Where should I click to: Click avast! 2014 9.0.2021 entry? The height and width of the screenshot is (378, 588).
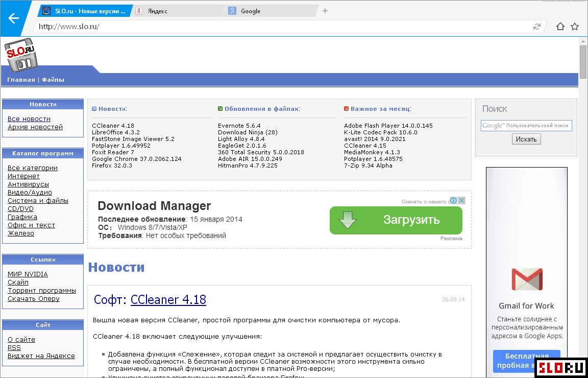pos(375,139)
